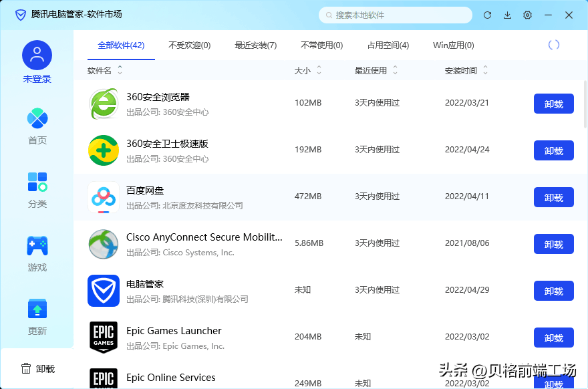Click the 102MB size value
The width and height of the screenshot is (588, 389).
[308, 103]
